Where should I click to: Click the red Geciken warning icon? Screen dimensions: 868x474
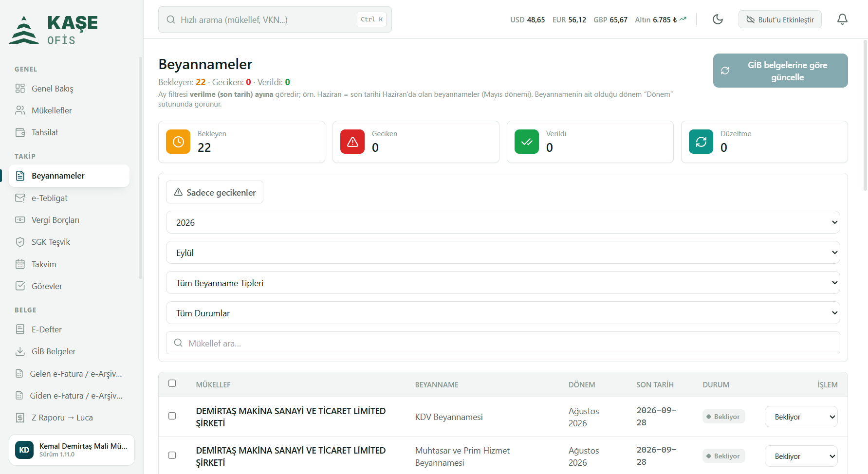click(352, 142)
